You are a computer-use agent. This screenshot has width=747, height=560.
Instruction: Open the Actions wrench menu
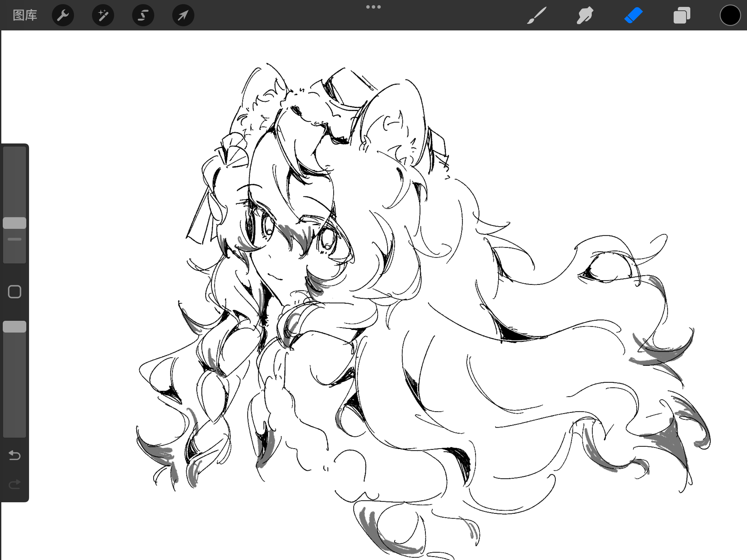[x=63, y=16]
